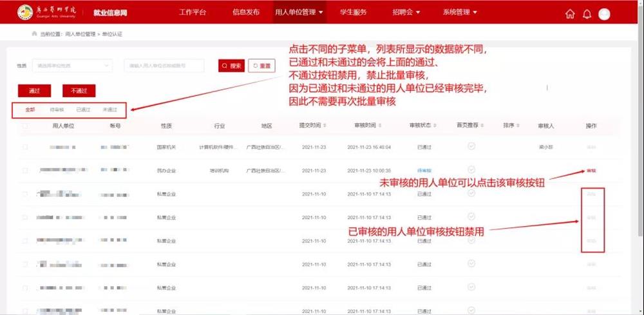Check the checkbox for the 国家机关 row
Screen dimensions: 644x315
[x=25, y=148]
